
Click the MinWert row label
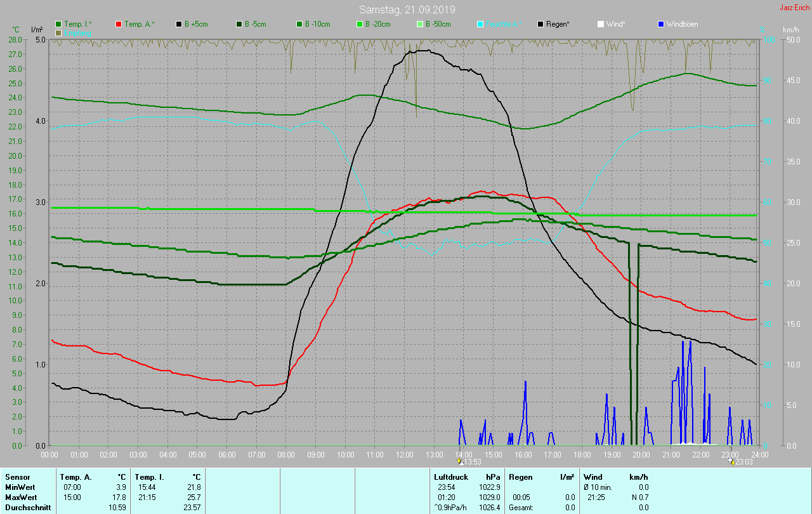tap(20, 487)
